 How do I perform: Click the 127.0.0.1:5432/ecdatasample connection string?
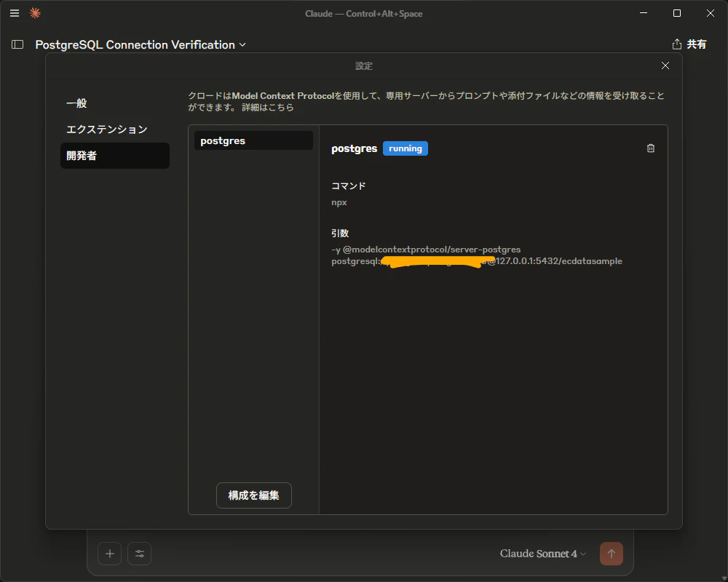559,261
